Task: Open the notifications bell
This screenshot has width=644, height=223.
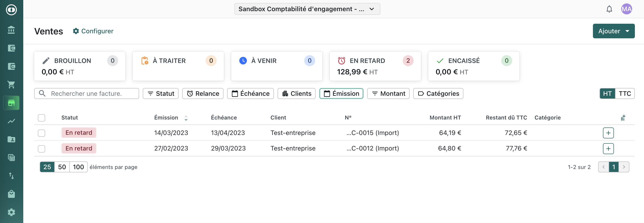Action: 609,9
